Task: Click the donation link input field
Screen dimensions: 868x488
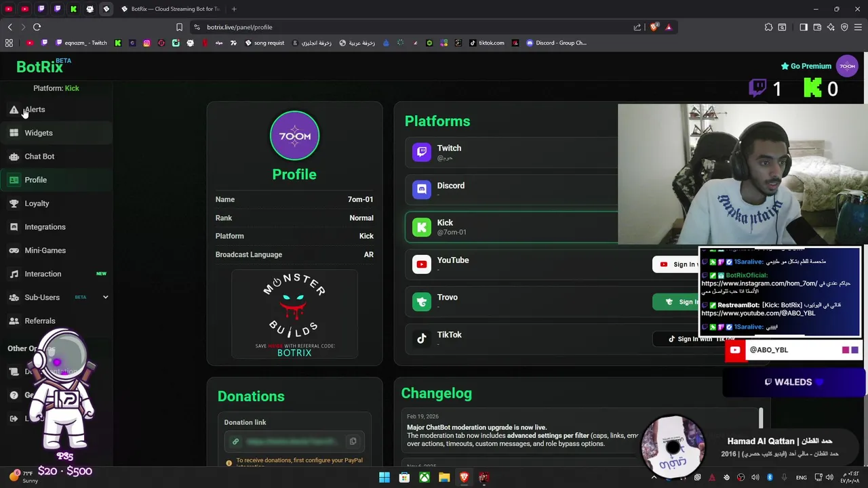Action: [x=294, y=442]
